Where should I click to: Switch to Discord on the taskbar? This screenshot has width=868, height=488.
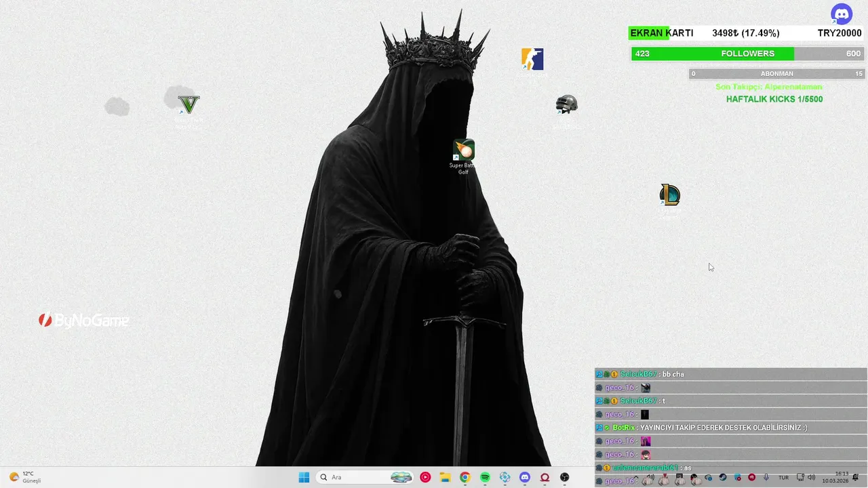524,477
